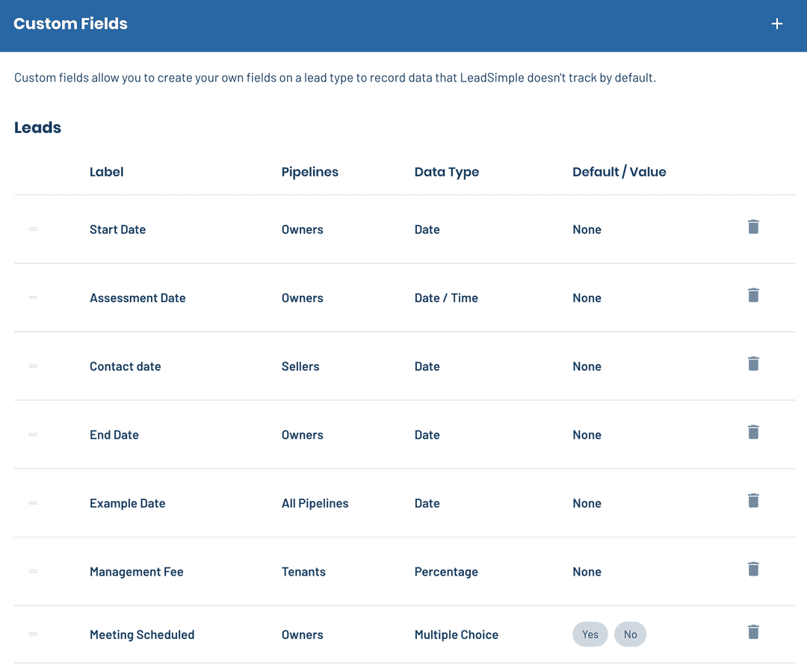
Task: Click trash icon for Contact date
Action: (x=753, y=364)
